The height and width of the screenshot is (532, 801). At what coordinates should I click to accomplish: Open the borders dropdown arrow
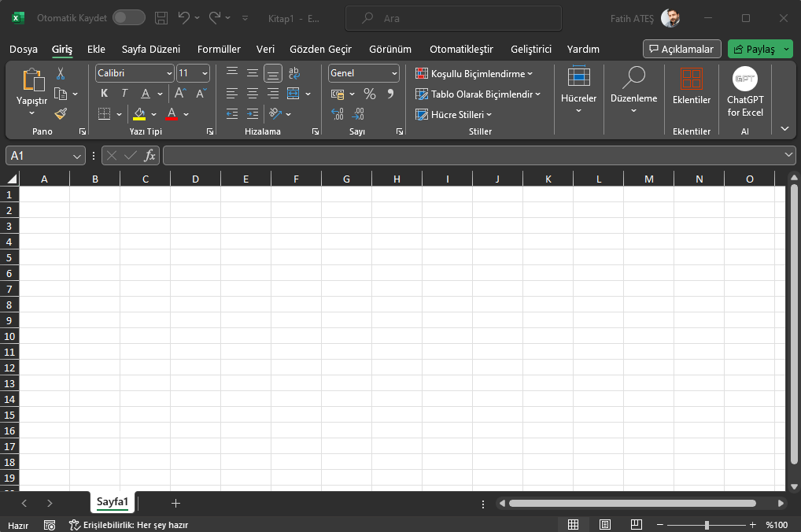(120, 113)
